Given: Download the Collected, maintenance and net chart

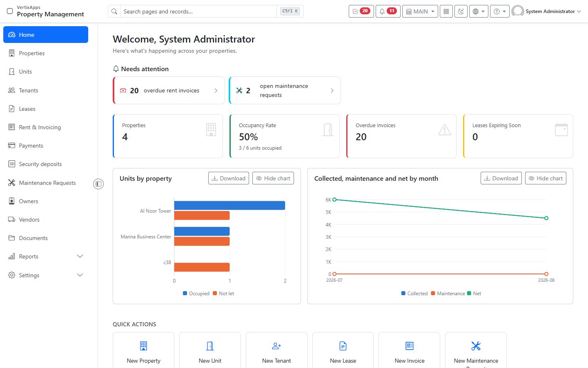Looking at the screenshot, I should pos(501,178).
